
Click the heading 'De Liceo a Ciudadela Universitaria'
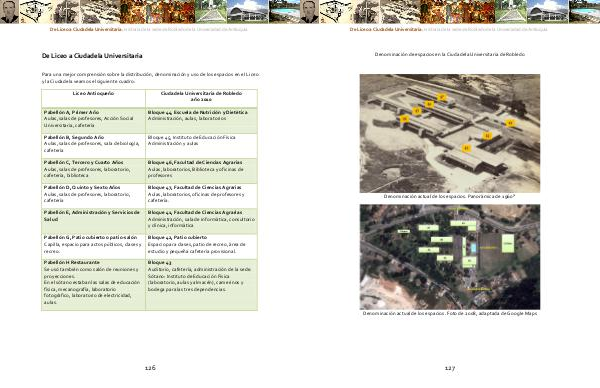92,56
